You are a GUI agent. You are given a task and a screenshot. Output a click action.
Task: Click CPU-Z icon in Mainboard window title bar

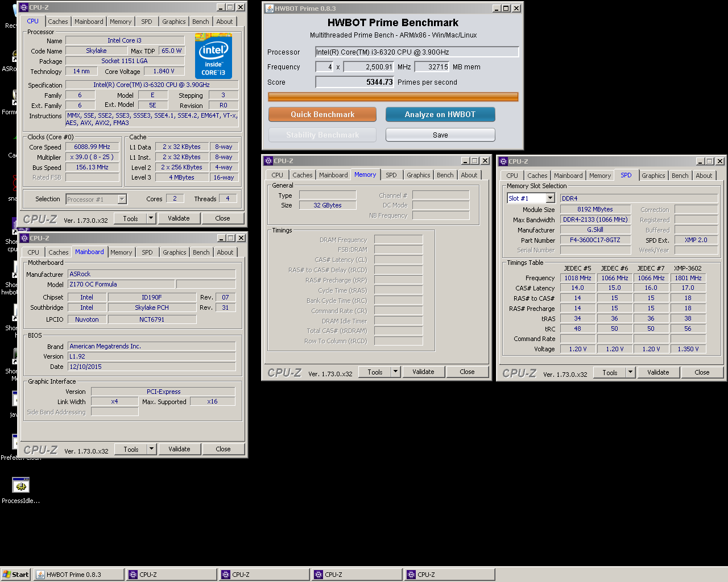(x=24, y=238)
